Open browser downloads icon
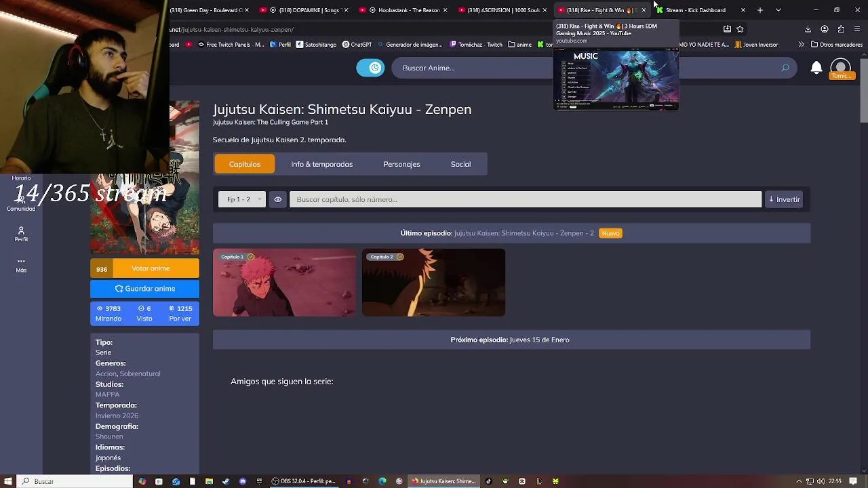The width and height of the screenshot is (868, 488). [808, 29]
